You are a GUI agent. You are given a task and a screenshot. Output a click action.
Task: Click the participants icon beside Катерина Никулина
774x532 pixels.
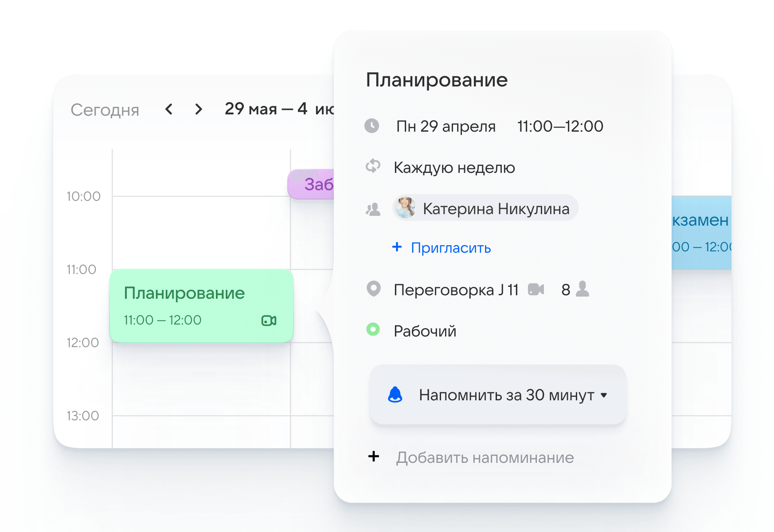373,208
